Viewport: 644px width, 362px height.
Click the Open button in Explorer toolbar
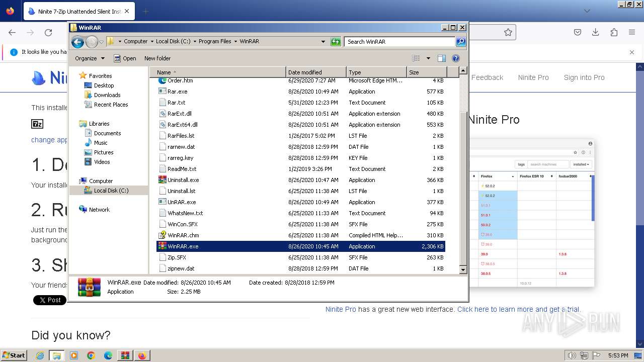point(125,58)
